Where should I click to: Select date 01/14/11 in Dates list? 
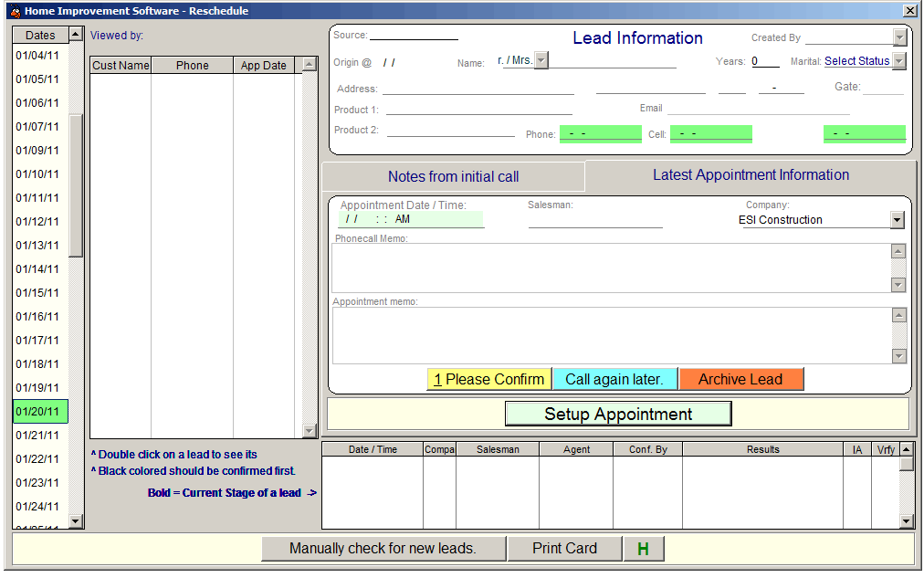[x=40, y=269]
